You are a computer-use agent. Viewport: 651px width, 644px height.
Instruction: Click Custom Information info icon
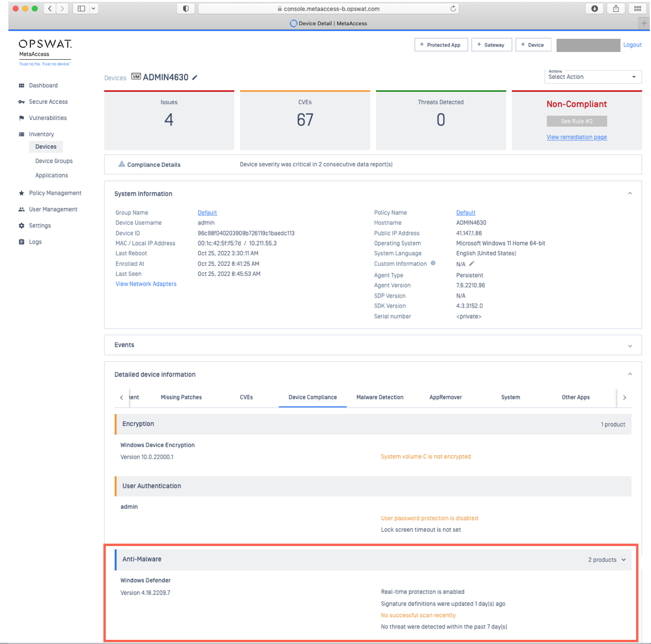click(433, 263)
